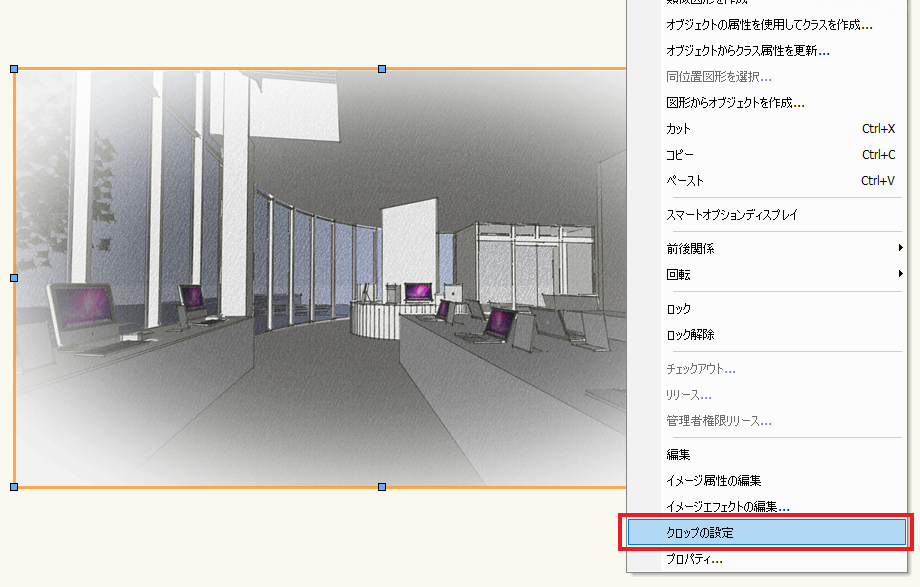Enter edit mode via 編集
Image resolution: width=920 pixels, height=587 pixels.
676,453
